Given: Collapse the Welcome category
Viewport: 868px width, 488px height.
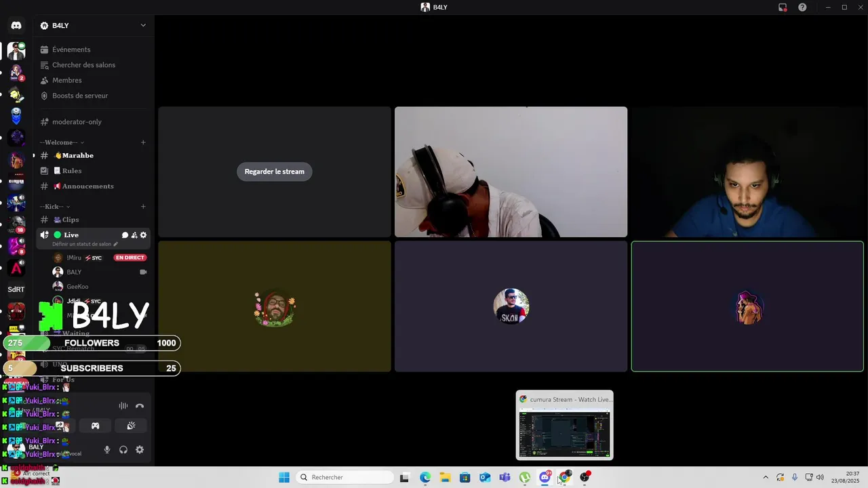Looking at the screenshot, I should point(62,142).
